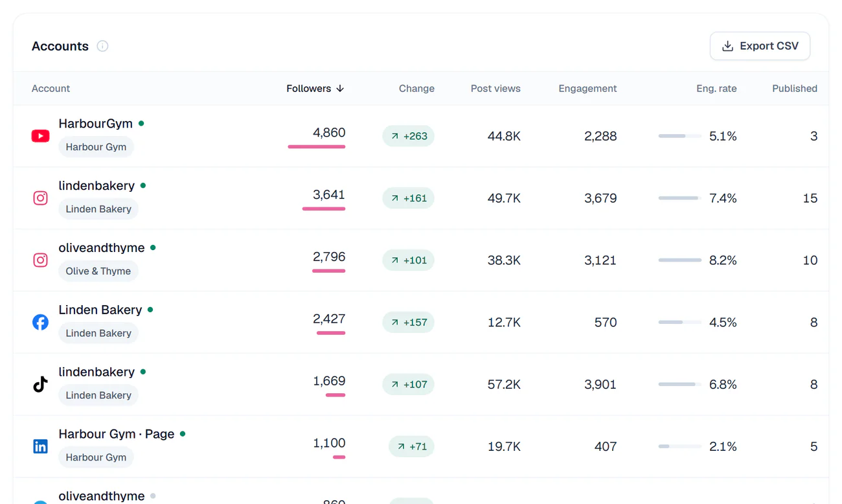Select the Instagram icon beside the 3,641-follower lindenbakery account
Image resolution: width=842 pixels, height=504 pixels.
pos(40,198)
